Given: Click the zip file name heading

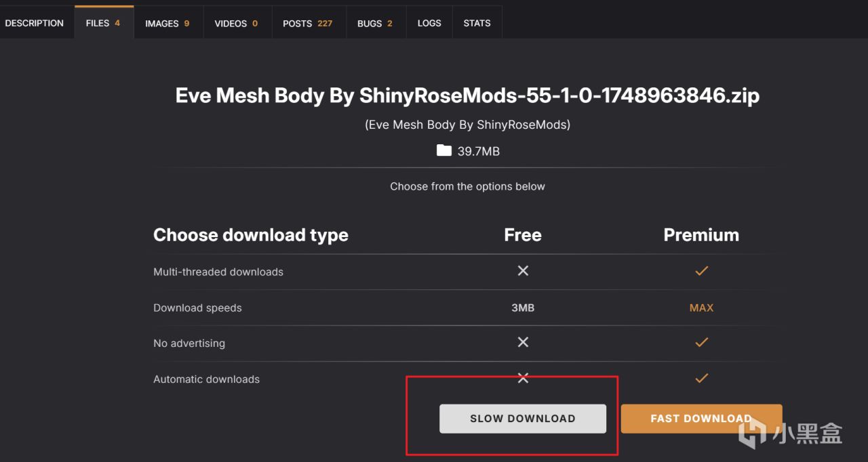Looking at the screenshot, I should click(467, 96).
